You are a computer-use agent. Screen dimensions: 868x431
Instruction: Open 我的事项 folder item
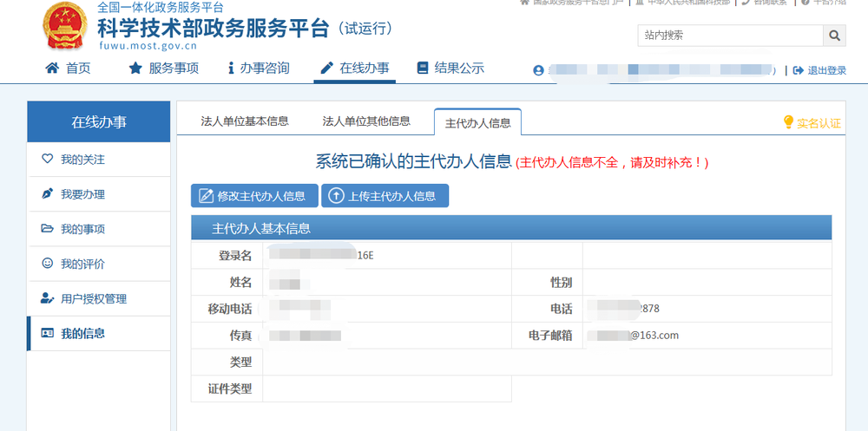82,229
